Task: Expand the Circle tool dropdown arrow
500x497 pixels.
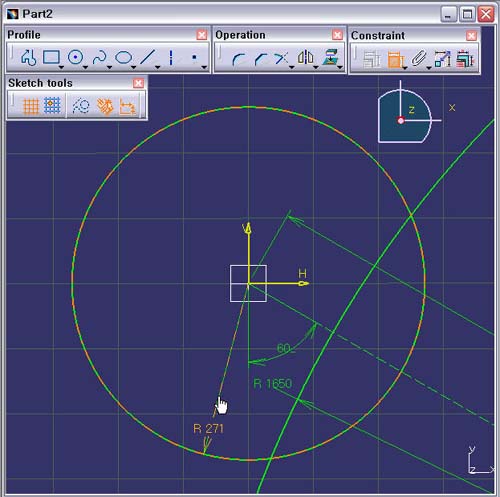Action: click(85, 67)
